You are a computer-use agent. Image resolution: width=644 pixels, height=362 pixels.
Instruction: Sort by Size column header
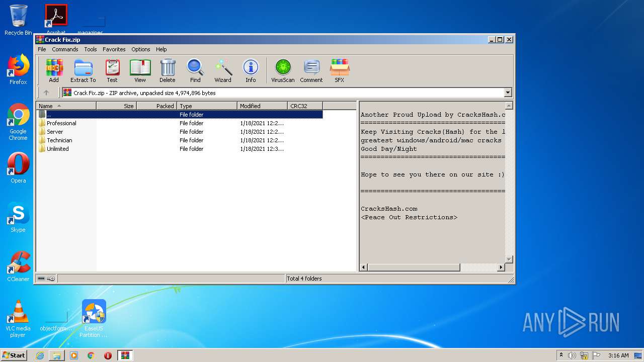[116, 106]
